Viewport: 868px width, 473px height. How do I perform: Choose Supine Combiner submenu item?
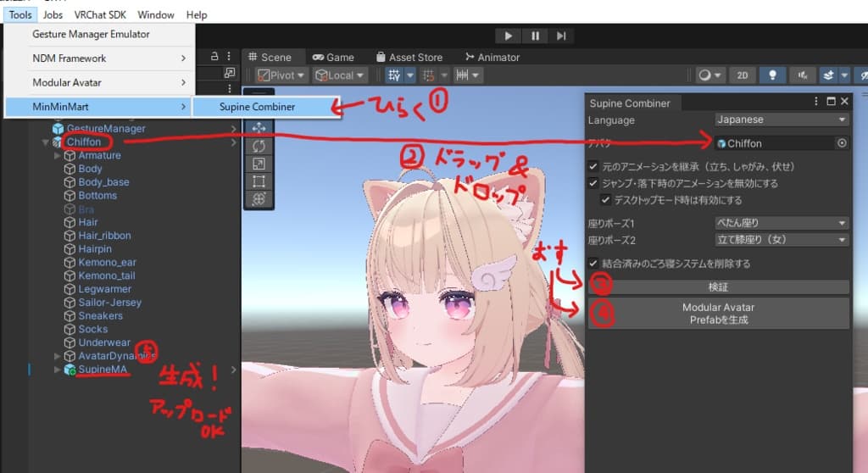[265, 107]
